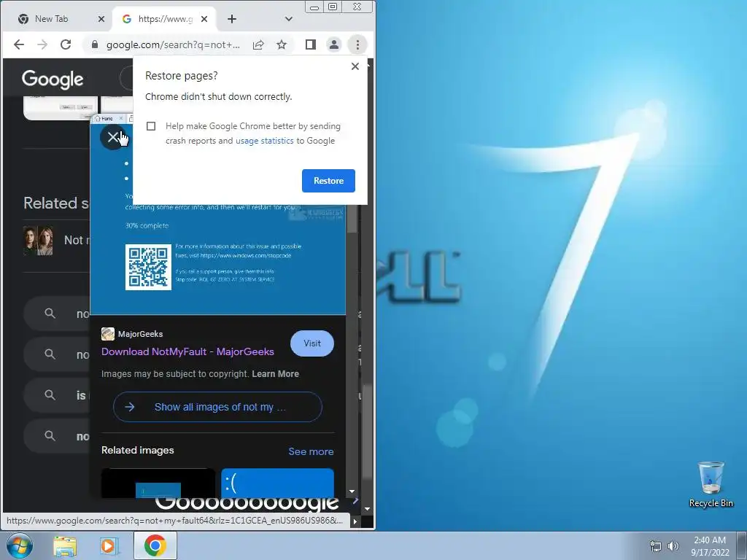Open the Chrome profile avatar icon

pos(334,44)
